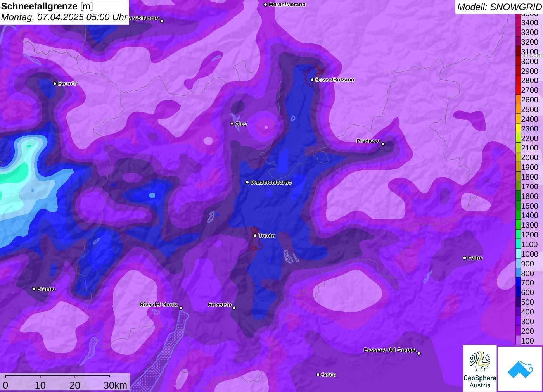Image resolution: width=543 pixels, height=392 pixels.
Task: Click the Rovereto marker dot
Action: 234,308
